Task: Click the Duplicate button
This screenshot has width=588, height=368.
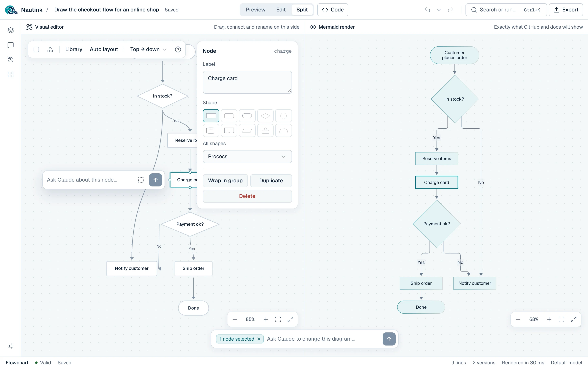Action: 271,181
